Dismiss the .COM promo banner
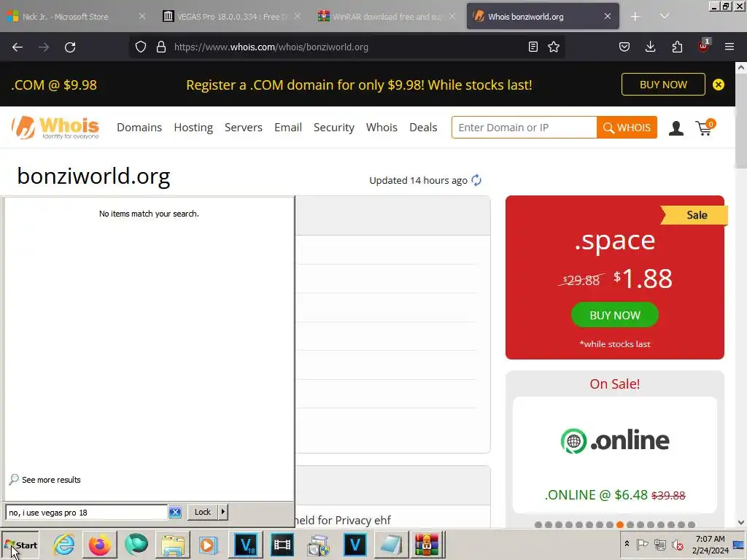Viewport: 747px width, 560px height. (x=719, y=85)
